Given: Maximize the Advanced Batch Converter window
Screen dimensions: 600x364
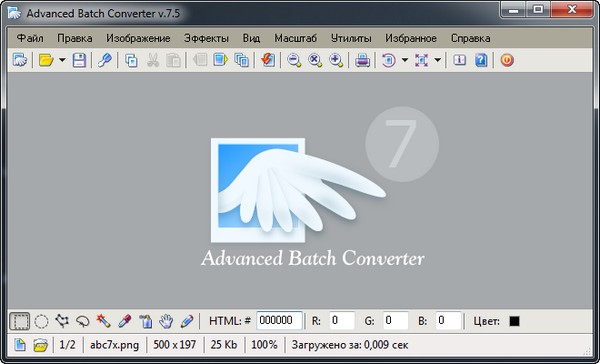Looking at the screenshot, I should (x=538, y=10).
